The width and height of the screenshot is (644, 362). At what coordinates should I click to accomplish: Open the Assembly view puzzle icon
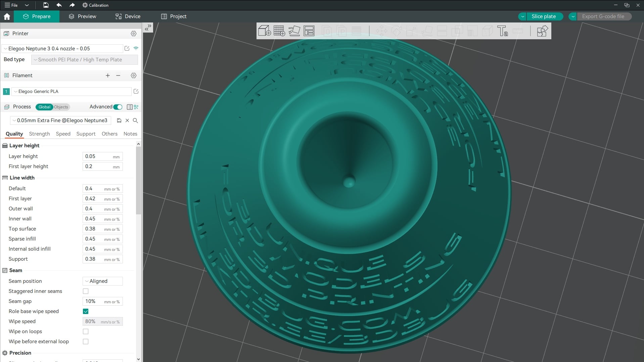click(x=542, y=31)
